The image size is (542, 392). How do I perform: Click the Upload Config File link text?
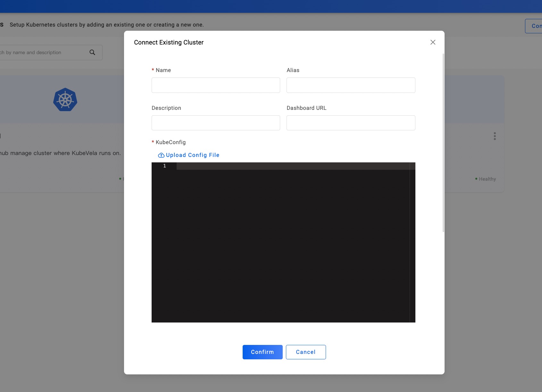(192, 155)
